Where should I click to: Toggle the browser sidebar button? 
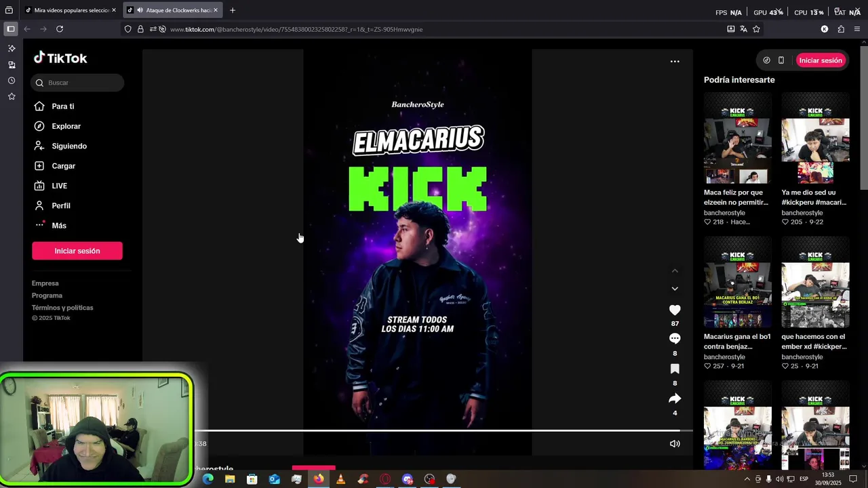pos(10,29)
